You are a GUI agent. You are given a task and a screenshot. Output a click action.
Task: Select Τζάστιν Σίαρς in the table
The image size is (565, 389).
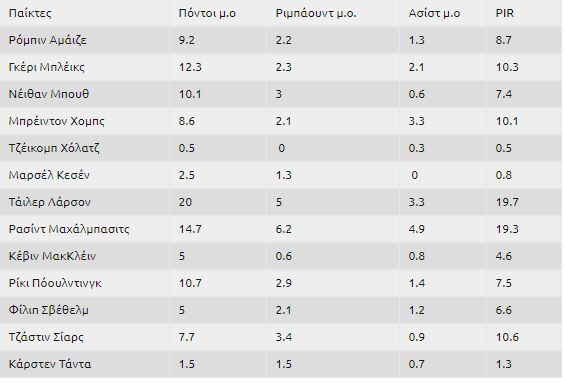pyautogui.click(x=46, y=337)
